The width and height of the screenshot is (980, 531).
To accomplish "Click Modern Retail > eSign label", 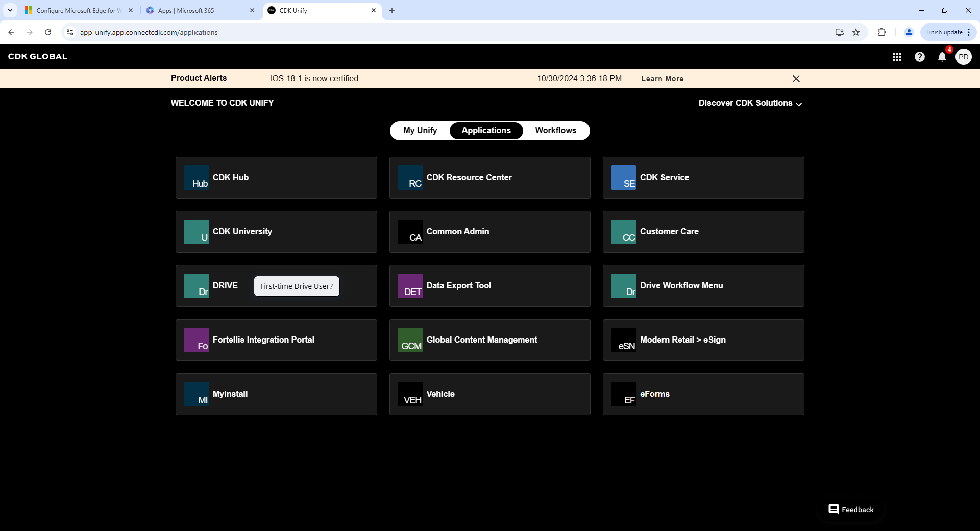I will point(683,340).
